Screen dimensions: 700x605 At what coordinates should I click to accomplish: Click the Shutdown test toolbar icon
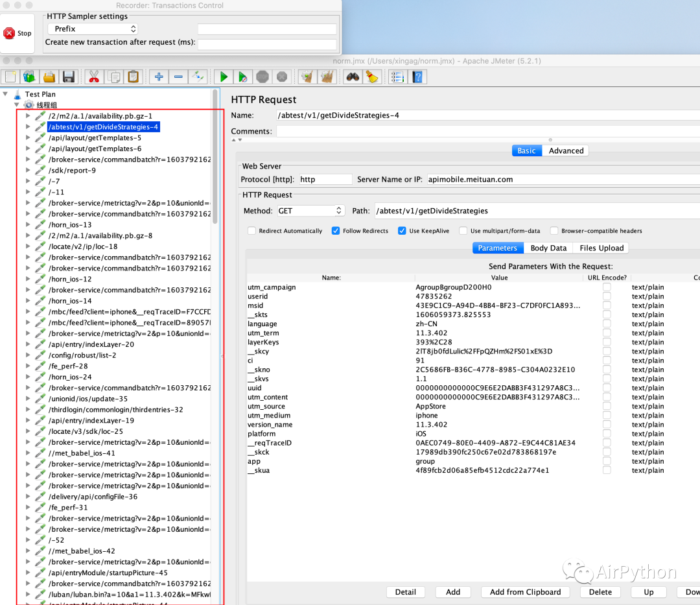pyautogui.click(x=282, y=77)
